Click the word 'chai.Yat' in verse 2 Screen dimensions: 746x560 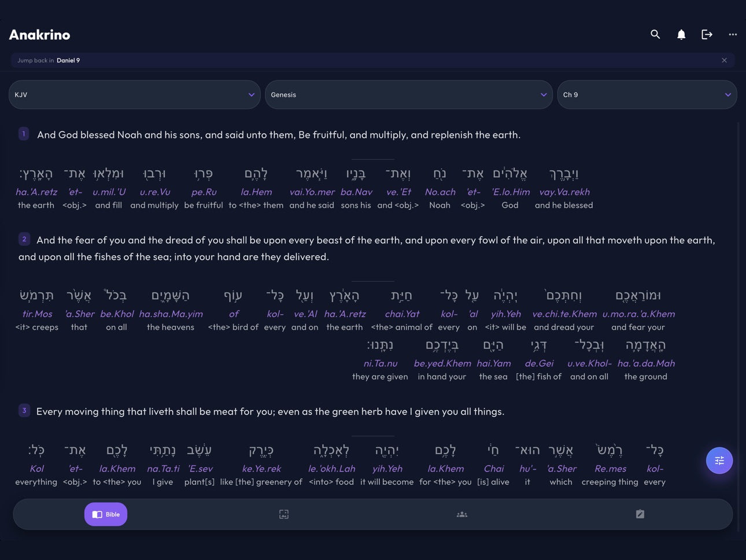[402, 314]
